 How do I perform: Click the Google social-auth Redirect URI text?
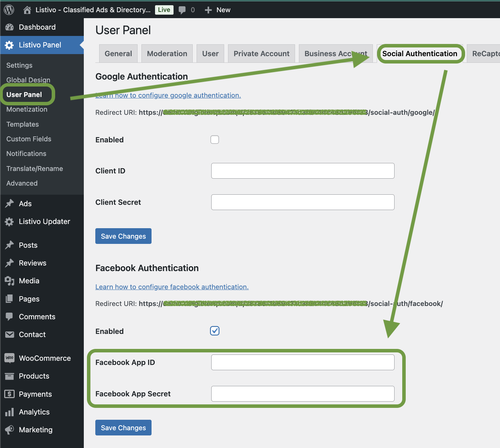point(287,112)
